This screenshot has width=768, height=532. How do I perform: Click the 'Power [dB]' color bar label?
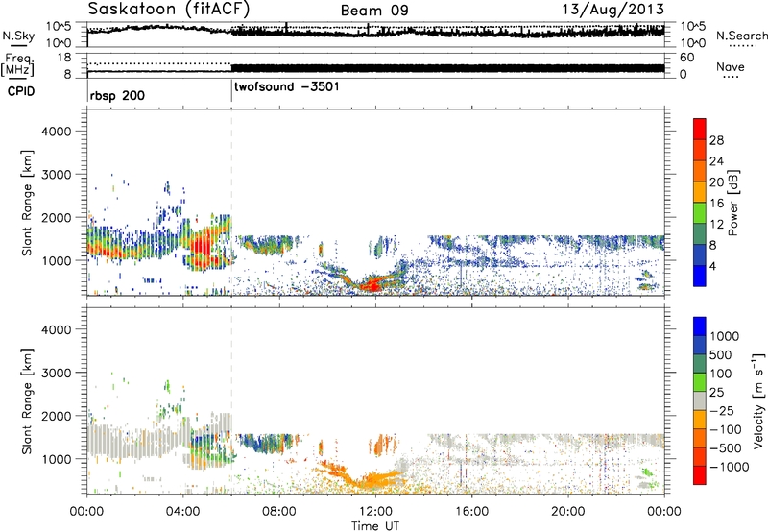732,203
